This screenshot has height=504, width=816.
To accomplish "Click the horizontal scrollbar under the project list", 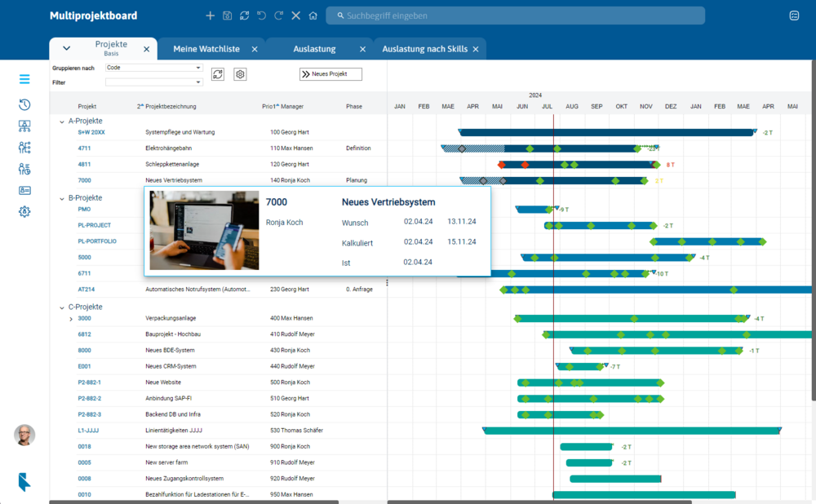I will point(194,502).
